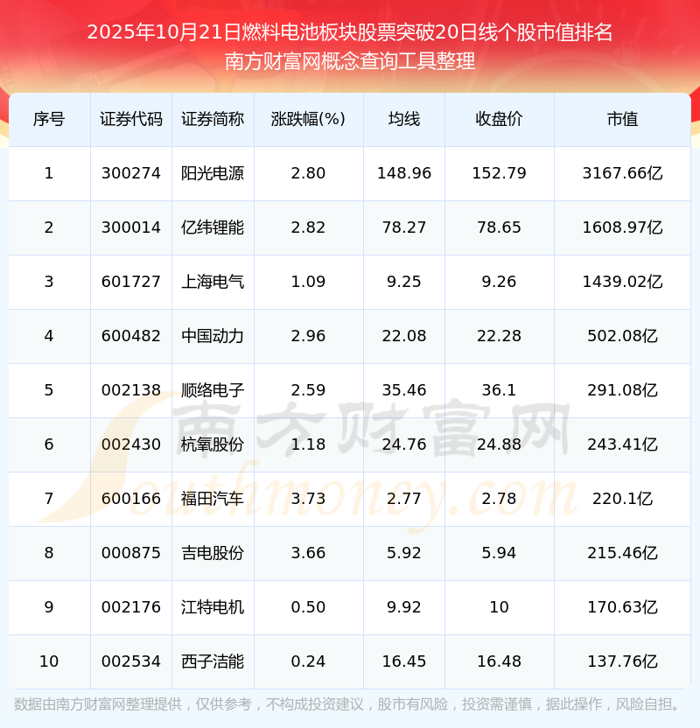Click closing price 152.79
This screenshot has width=700, height=728.
(499, 173)
